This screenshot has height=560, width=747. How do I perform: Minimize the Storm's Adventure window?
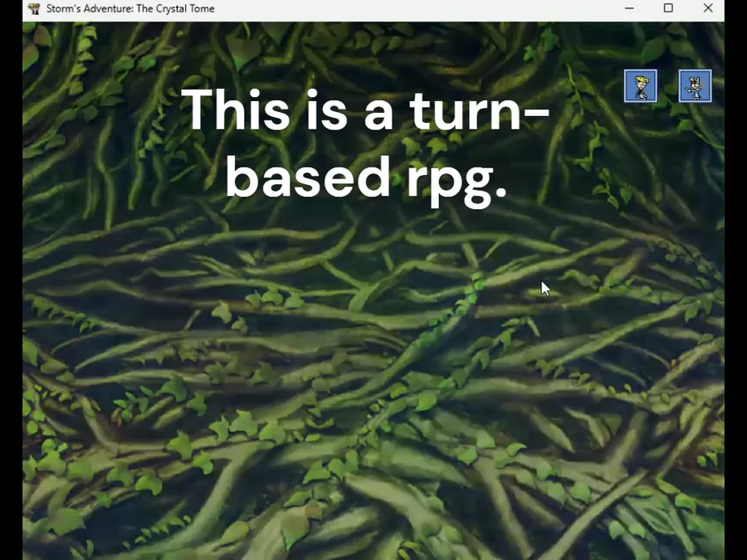(629, 8)
